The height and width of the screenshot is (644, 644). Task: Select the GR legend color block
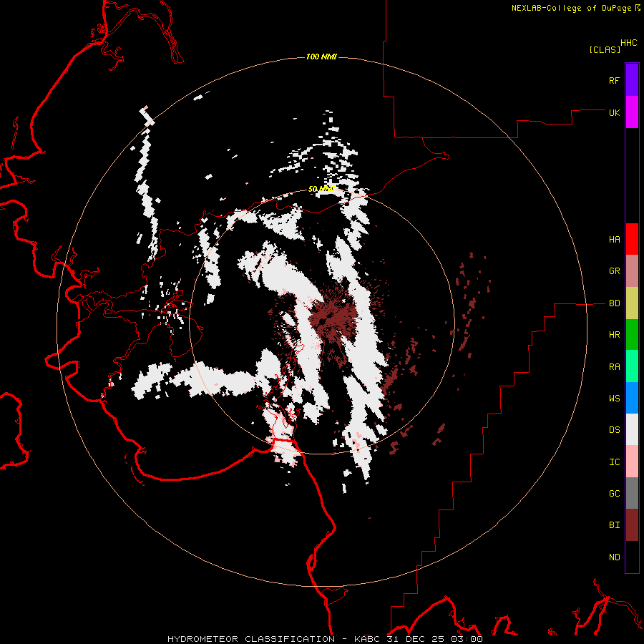632,271
